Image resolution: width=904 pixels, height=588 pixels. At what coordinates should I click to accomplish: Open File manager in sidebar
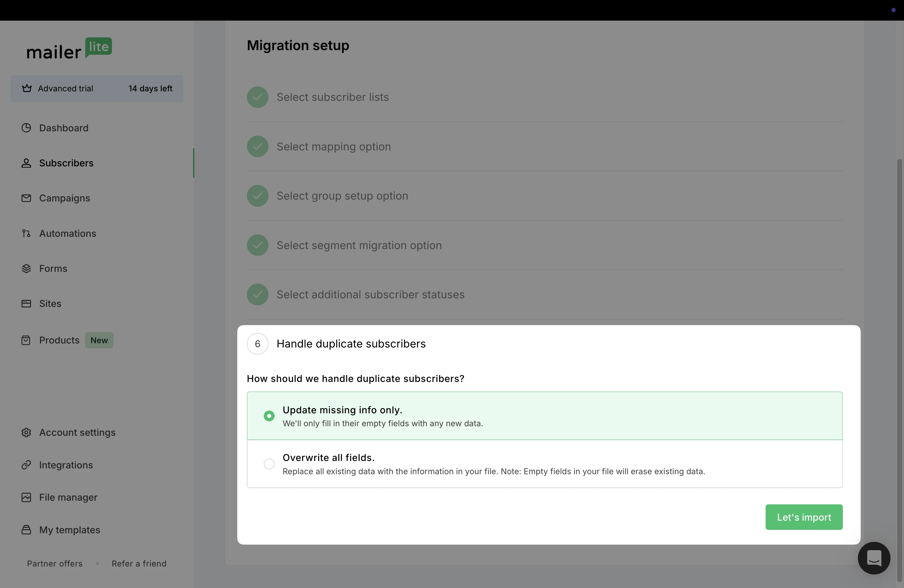tap(68, 497)
